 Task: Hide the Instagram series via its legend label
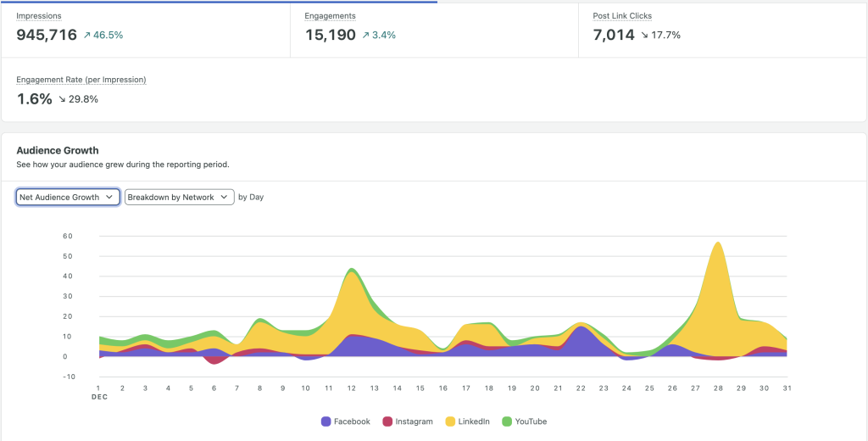pos(415,421)
